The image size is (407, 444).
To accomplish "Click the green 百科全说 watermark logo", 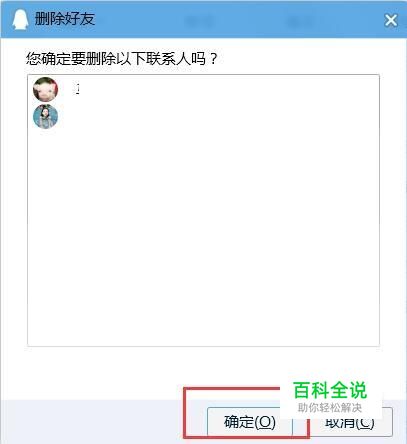I will click(330, 390).
